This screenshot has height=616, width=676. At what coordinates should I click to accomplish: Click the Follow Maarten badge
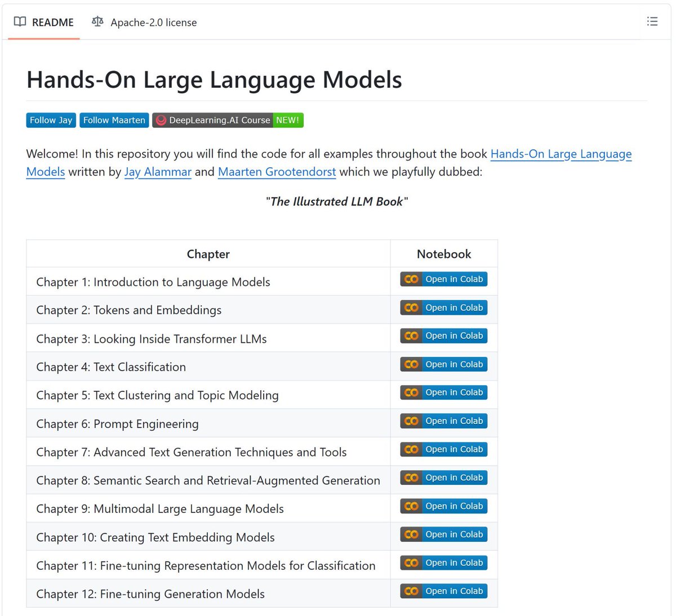(x=114, y=120)
